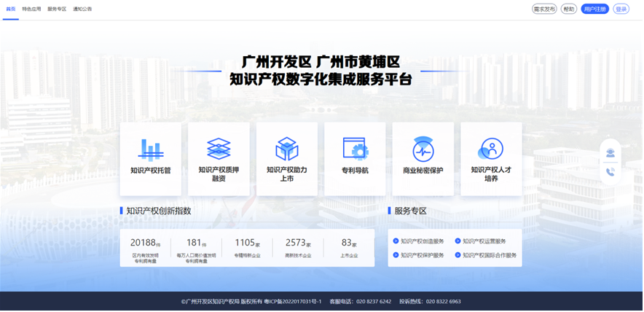Select the 知识产权助力上市 card label
644x312 pixels.
287,174
